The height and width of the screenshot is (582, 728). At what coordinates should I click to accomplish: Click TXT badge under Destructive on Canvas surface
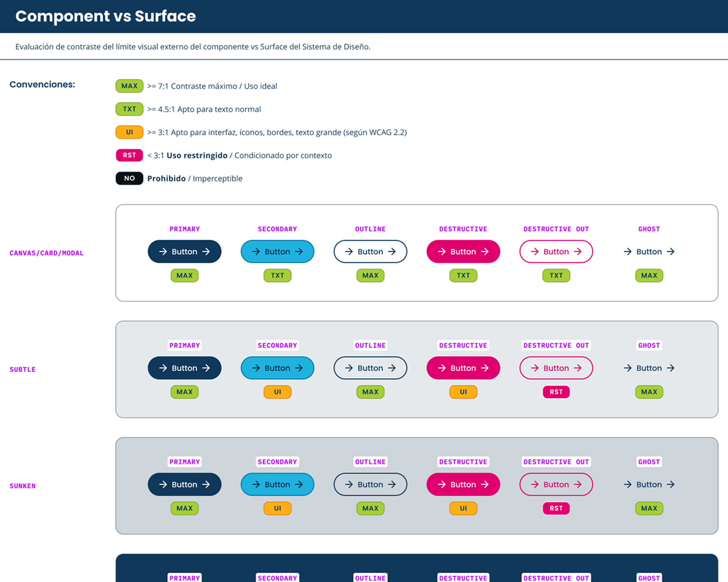(463, 275)
